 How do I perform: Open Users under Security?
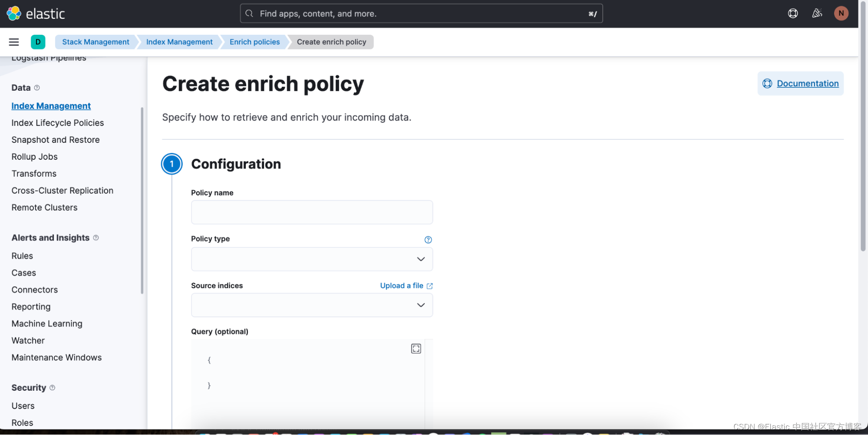[x=23, y=406]
